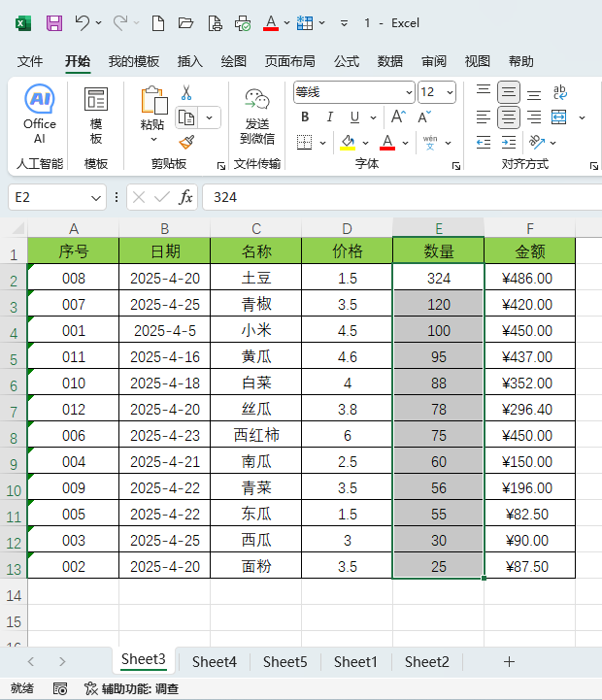The width and height of the screenshot is (602, 700).
Task: Switch to Sheet4 worksheet
Action: (215, 661)
